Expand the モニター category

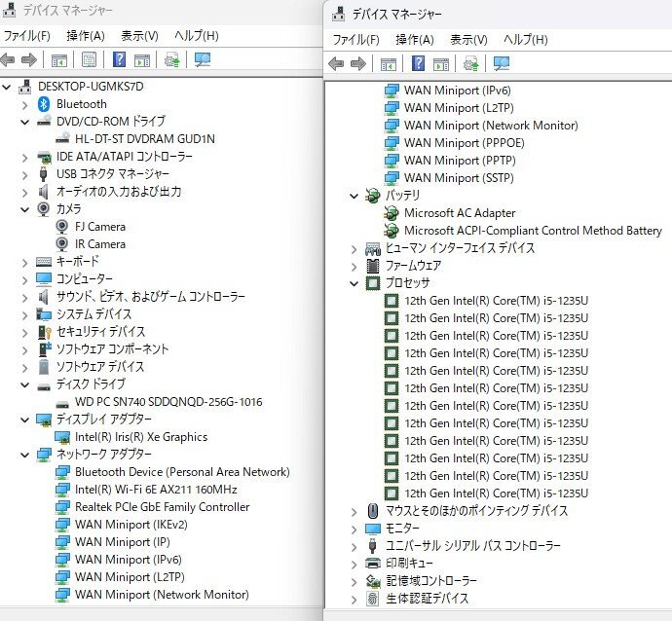(x=354, y=530)
